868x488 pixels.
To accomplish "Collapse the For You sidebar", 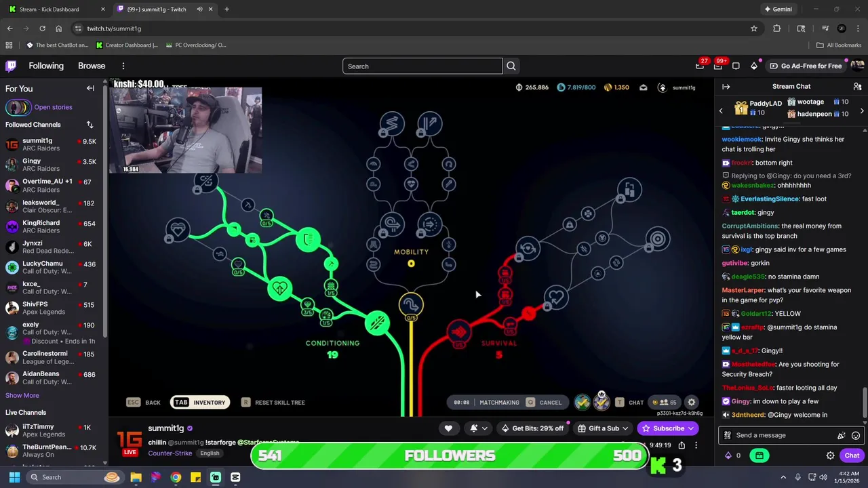I will (90, 89).
